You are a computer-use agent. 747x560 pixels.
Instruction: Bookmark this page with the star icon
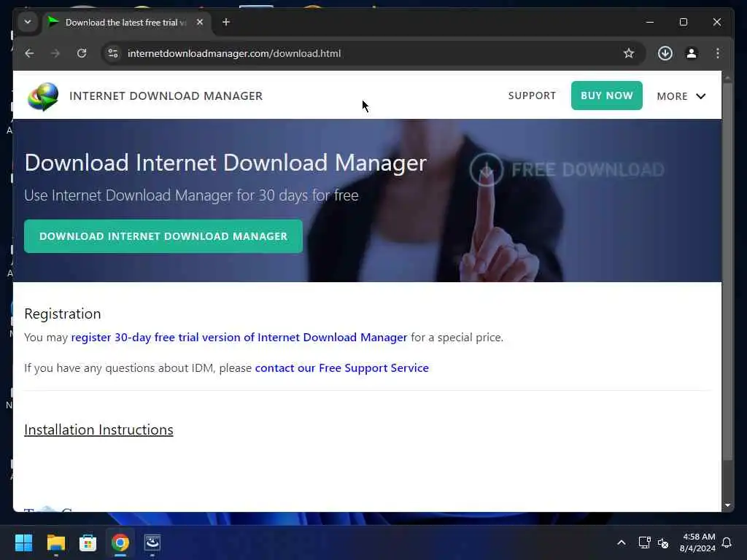629,53
